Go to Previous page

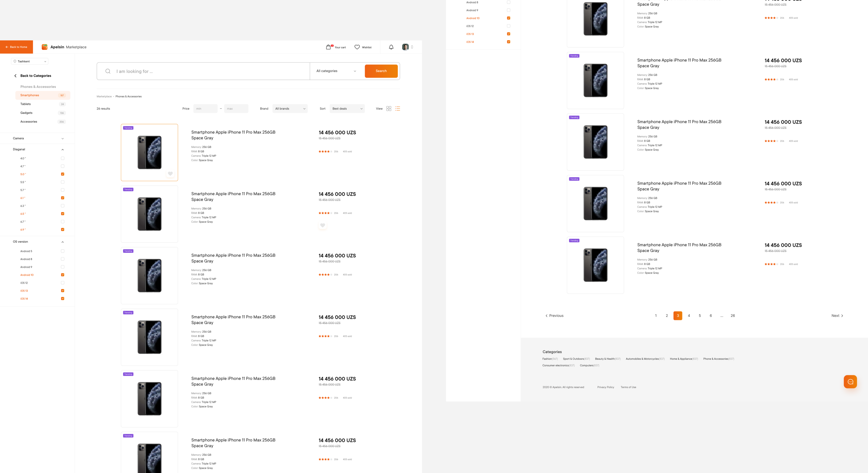(x=554, y=316)
